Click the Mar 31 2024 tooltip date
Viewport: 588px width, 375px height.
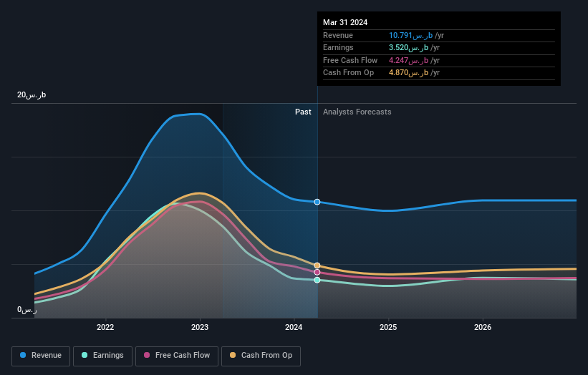[345, 22]
